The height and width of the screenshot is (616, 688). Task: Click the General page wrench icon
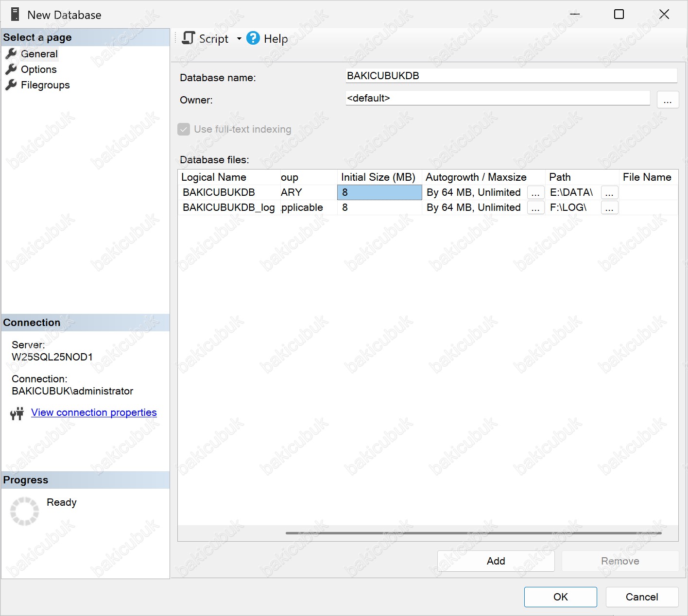(11, 54)
